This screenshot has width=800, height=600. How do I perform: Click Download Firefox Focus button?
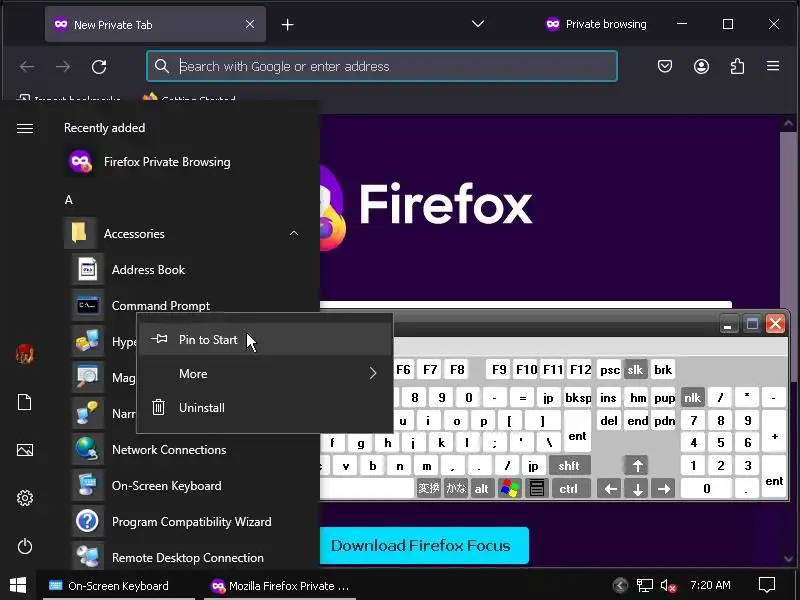[x=424, y=545]
